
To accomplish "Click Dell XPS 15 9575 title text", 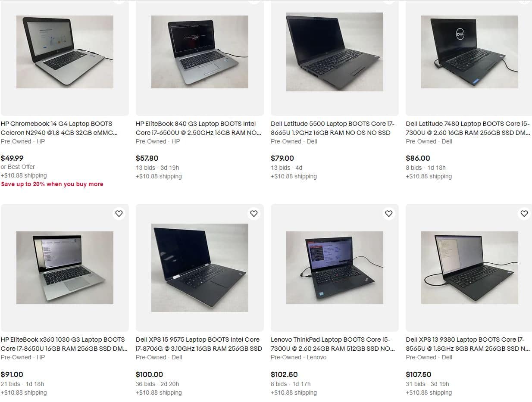I will 199,344.
